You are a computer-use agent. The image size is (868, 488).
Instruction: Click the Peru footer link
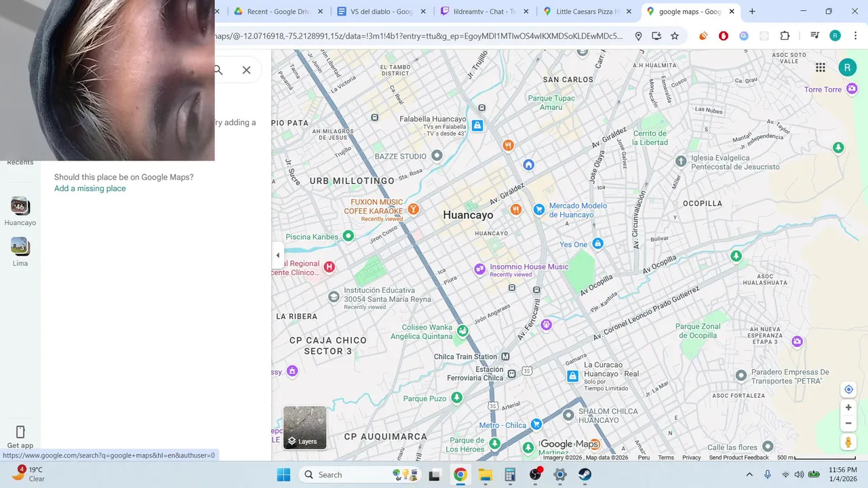[644, 457]
